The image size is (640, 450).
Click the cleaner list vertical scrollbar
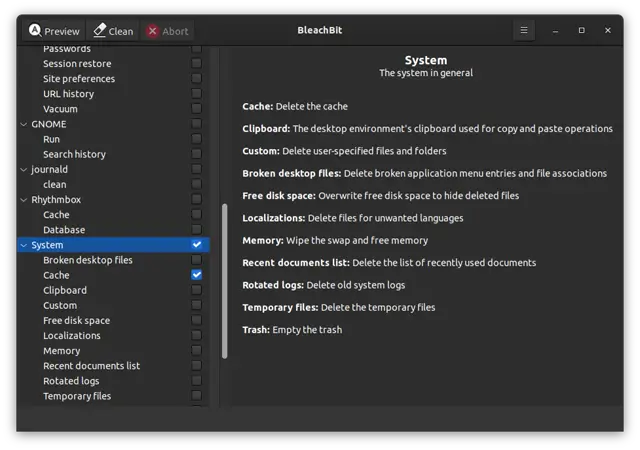[224, 281]
